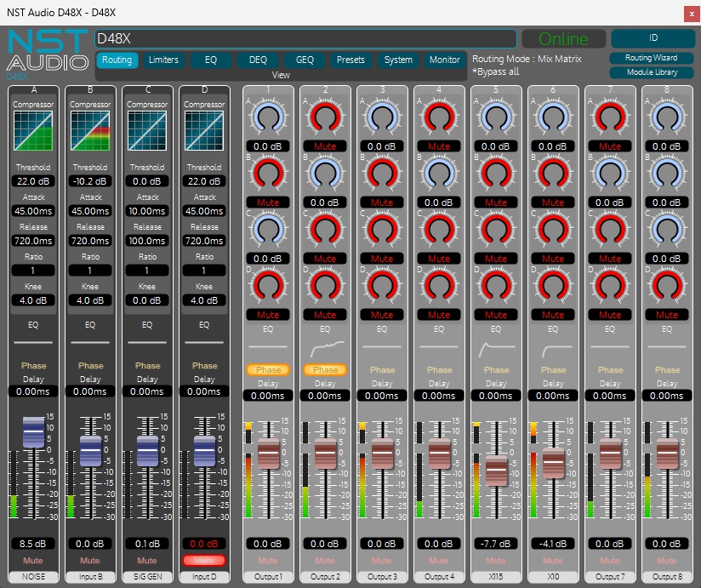The height and width of the screenshot is (588, 701).
Task: Click NOISE channel gain value 8.5 dB
Action: [33, 544]
